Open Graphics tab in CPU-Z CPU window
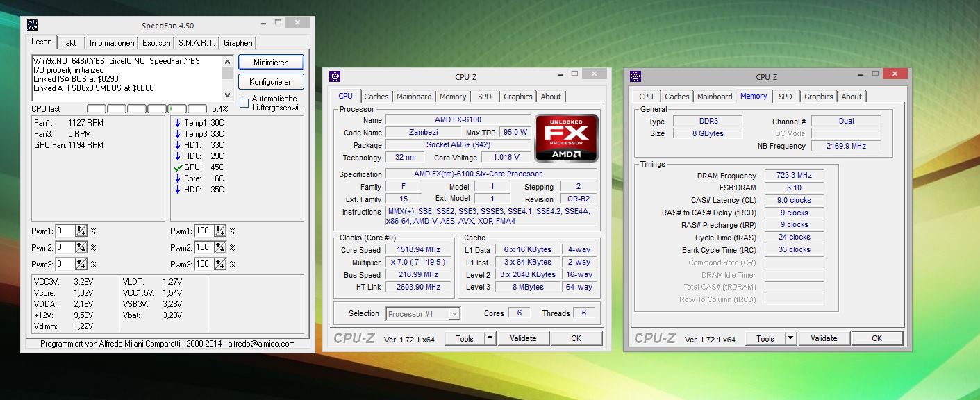 click(518, 97)
